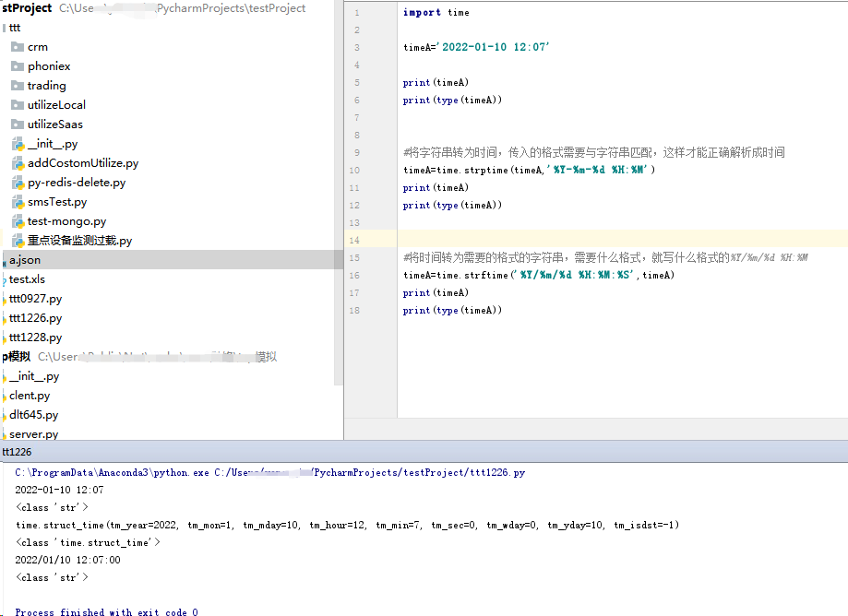848x616 pixels.
Task: Open ttt1226.py in the project tree
Action: [x=36, y=318]
